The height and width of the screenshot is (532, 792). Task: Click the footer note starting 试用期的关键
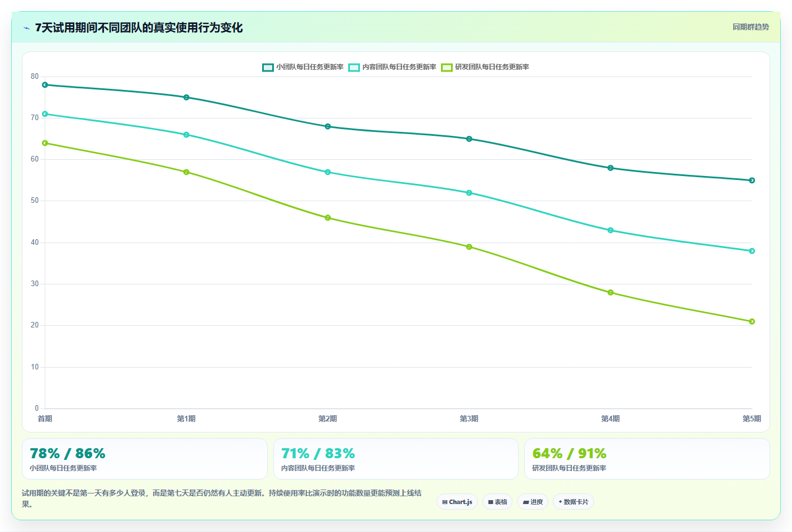222,498
